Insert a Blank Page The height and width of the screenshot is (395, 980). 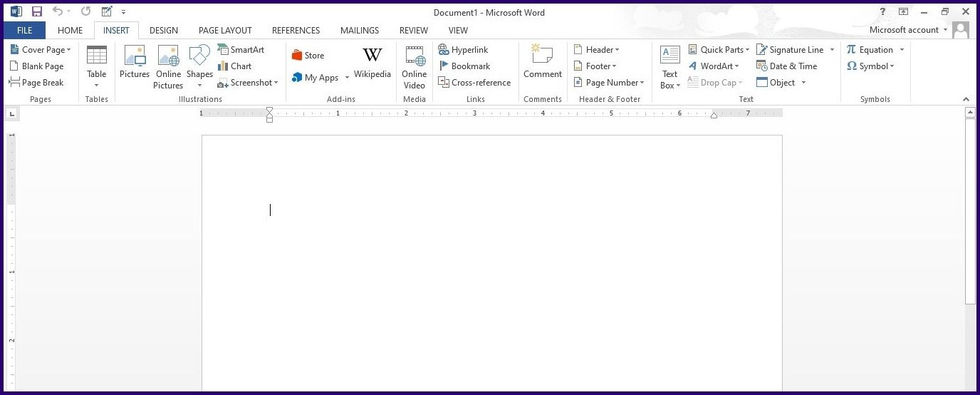tap(37, 66)
